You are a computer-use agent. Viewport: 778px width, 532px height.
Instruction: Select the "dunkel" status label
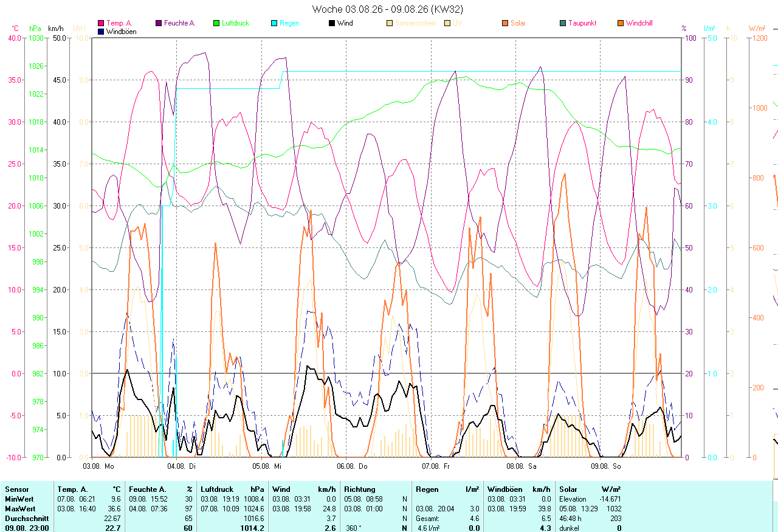pos(569,528)
